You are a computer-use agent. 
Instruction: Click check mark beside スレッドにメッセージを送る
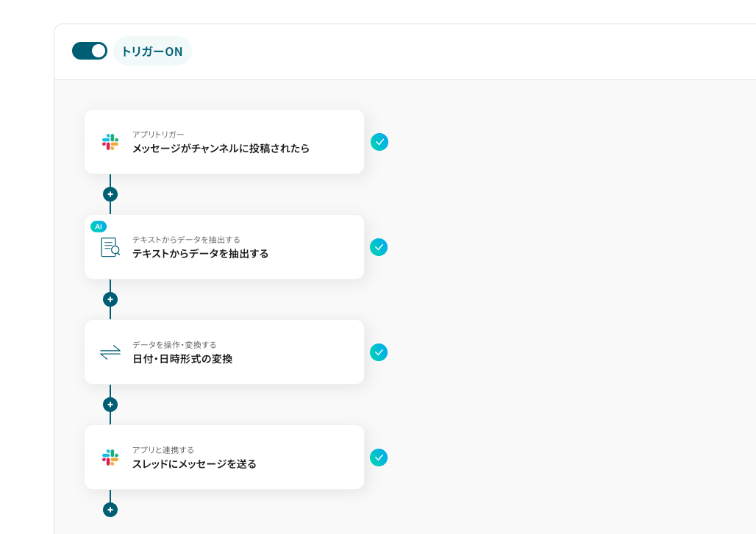(379, 458)
